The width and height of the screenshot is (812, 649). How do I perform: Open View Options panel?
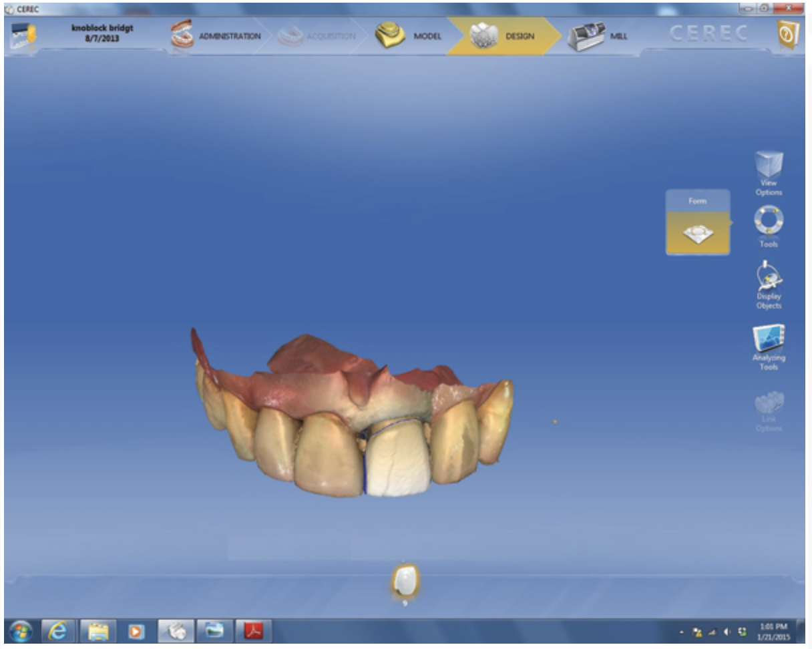point(769,173)
